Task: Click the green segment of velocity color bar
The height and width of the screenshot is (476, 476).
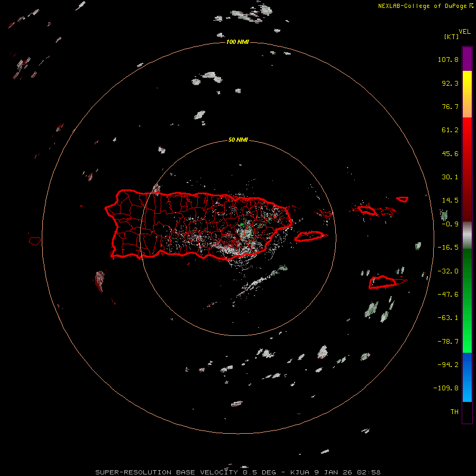Action: click(x=467, y=300)
